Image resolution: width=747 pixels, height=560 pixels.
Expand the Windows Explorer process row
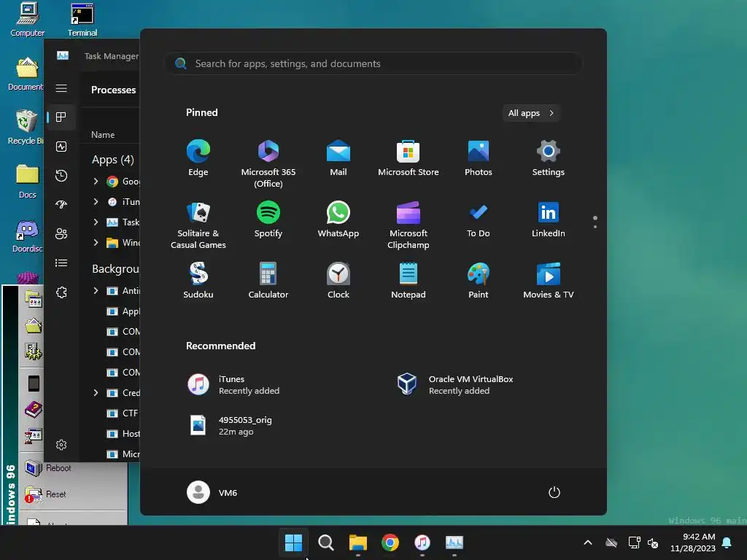tap(96, 242)
